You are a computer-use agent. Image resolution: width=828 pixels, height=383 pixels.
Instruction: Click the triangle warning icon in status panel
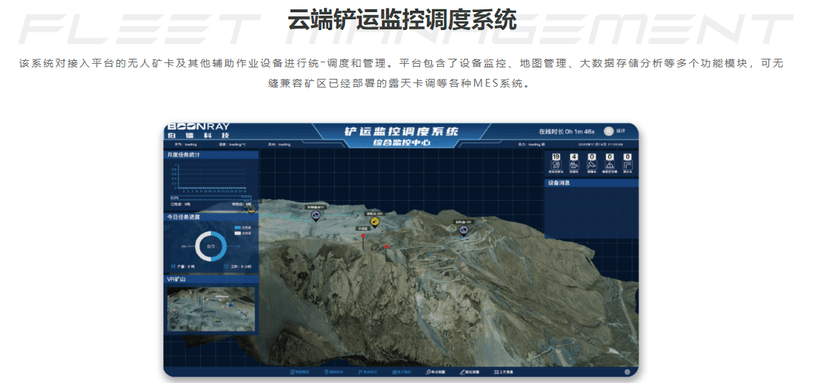pos(609,165)
